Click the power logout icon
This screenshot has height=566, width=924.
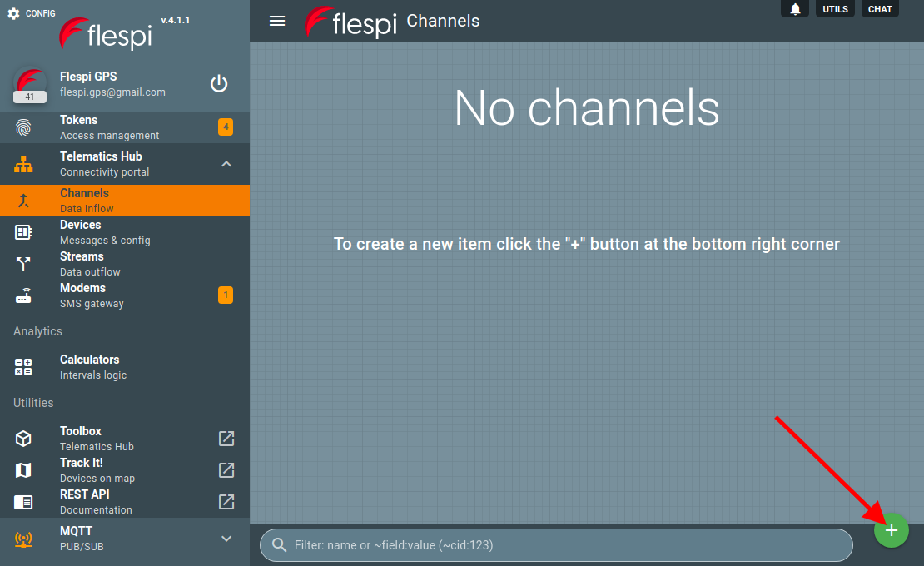tap(219, 83)
